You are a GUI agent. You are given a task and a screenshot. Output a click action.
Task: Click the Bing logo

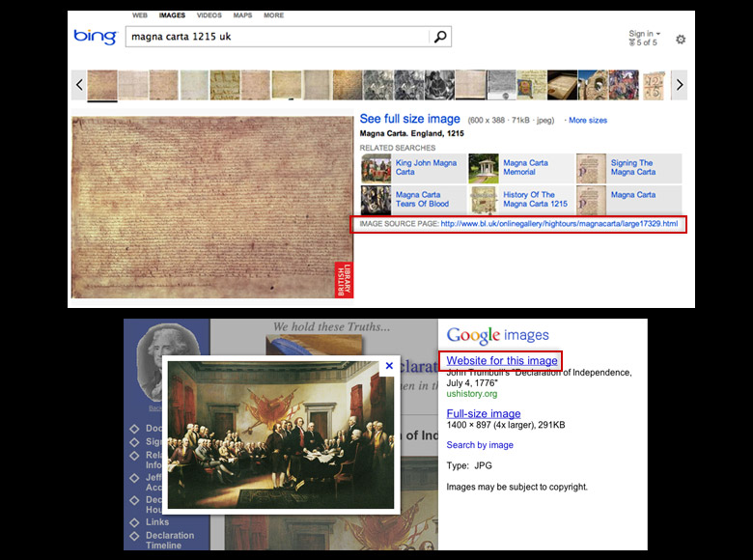95,37
